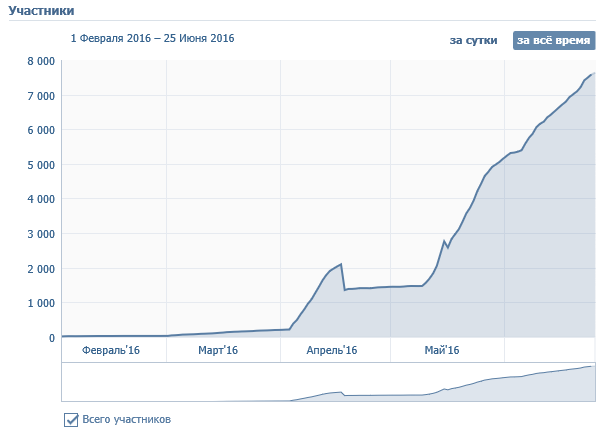Select the "Март'16" month label on the axis

click(217, 350)
